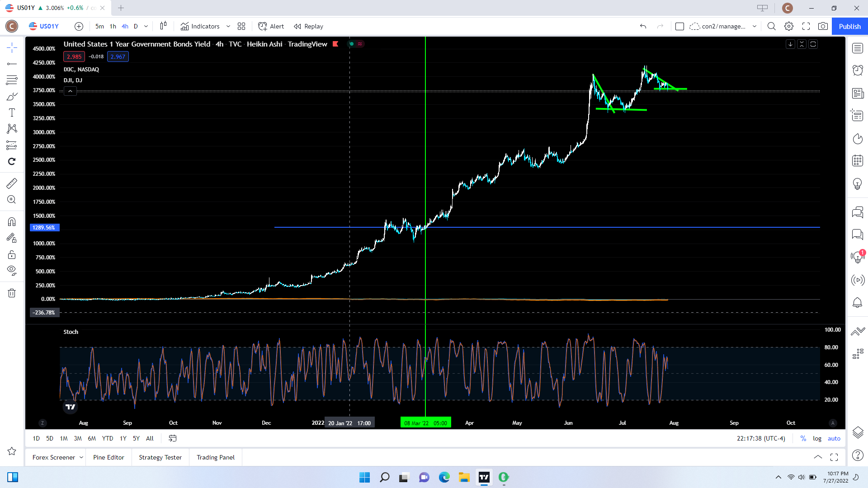Toggle log scale mode

[x=817, y=438]
